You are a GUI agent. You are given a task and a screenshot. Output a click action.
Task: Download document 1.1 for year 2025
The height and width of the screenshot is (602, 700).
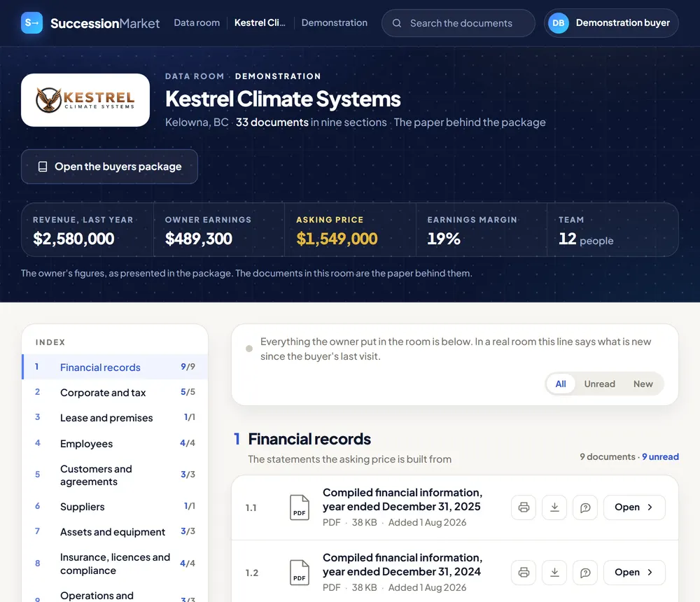[x=554, y=507]
